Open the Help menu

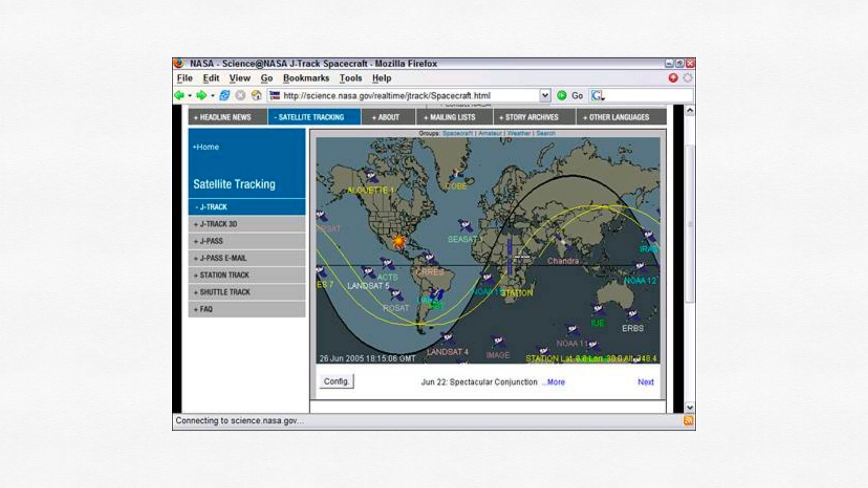point(382,78)
